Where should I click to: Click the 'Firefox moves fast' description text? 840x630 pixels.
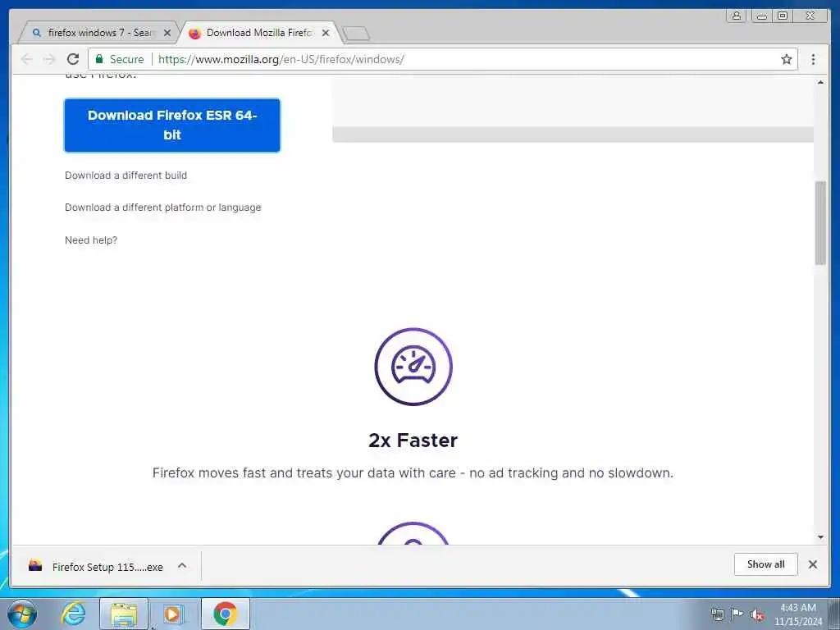pyautogui.click(x=413, y=473)
